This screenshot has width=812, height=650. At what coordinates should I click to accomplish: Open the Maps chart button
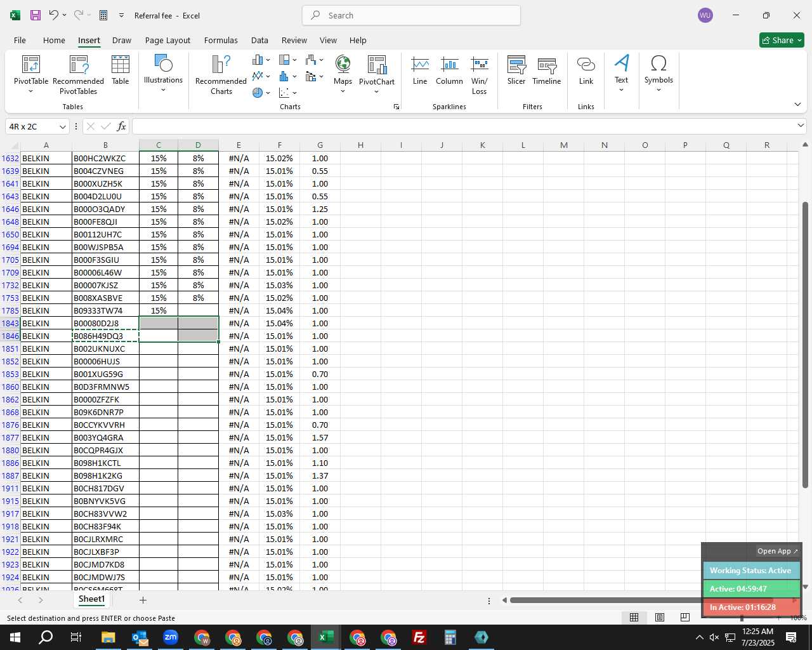click(343, 73)
